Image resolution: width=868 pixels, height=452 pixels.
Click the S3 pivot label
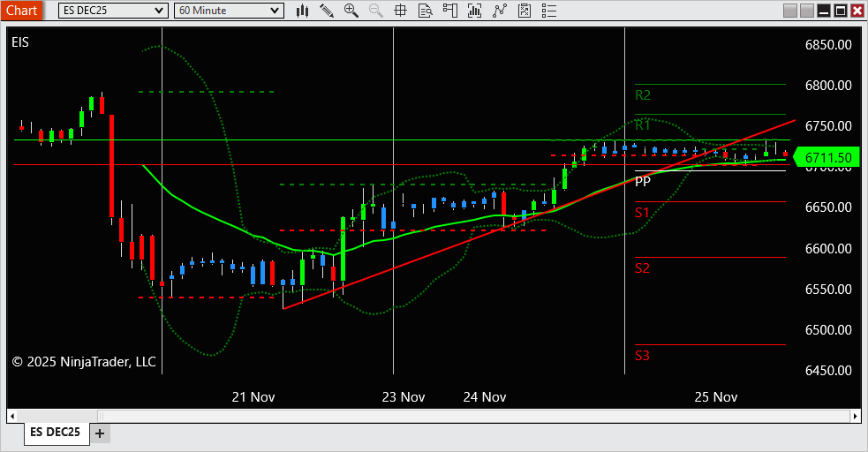[642, 356]
